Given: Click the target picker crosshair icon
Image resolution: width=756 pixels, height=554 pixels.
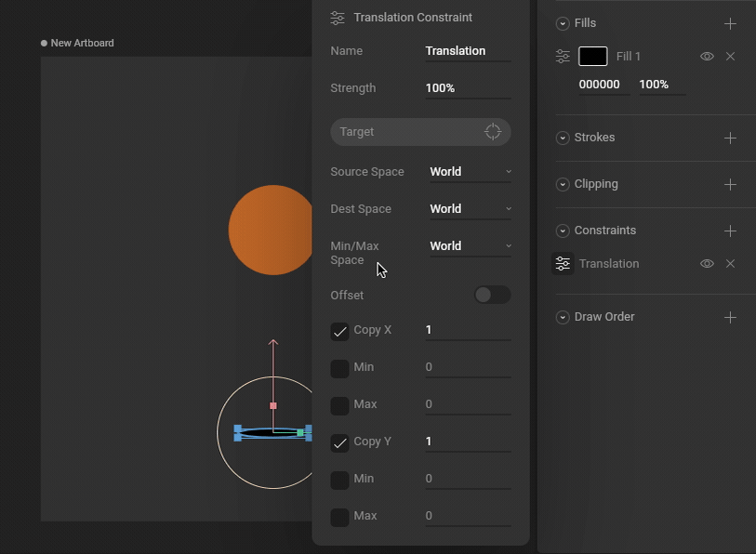Looking at the screenshot, I should [493, 132].
